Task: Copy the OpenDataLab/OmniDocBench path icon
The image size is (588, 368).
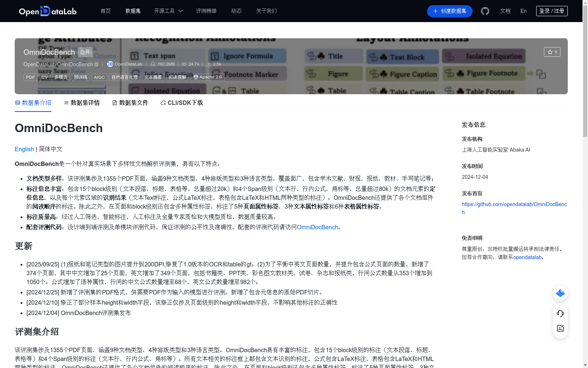Action: (x=96, y=64)
